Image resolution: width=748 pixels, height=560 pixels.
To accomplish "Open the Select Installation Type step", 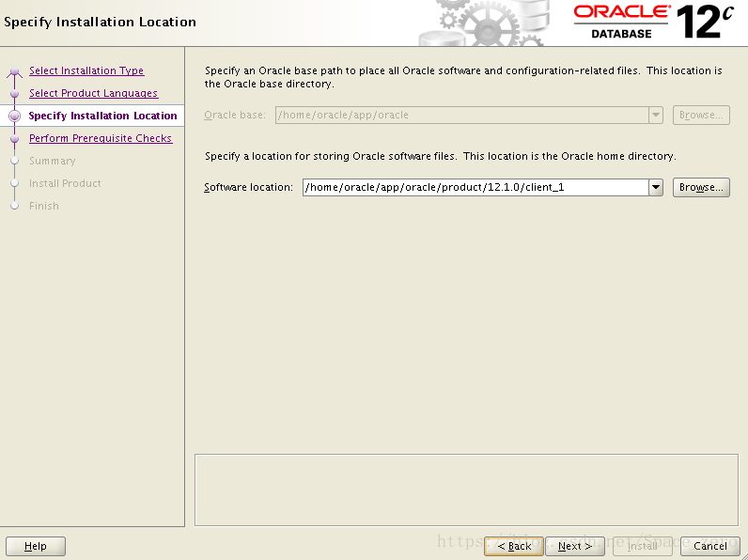I will (86, 70).
